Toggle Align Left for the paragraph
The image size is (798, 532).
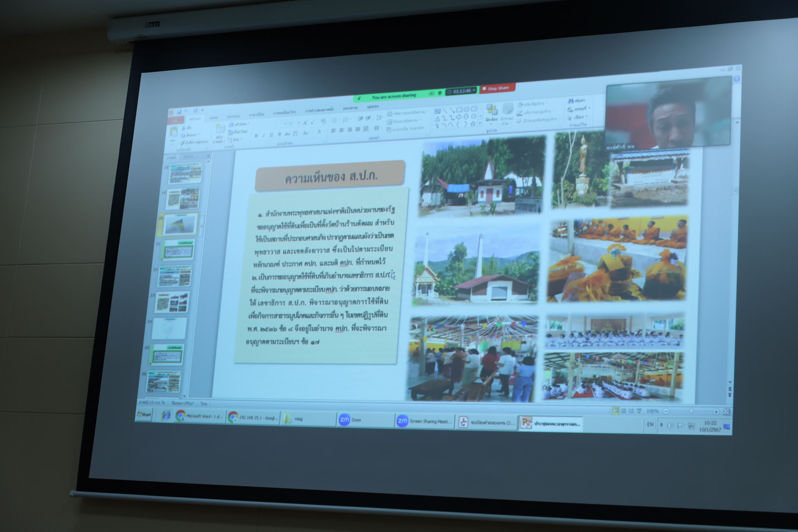333,131
